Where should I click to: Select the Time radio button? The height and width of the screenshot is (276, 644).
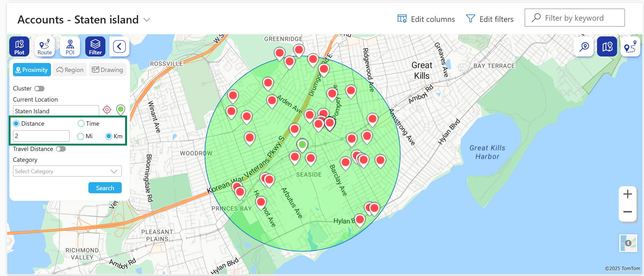[81, 124]
